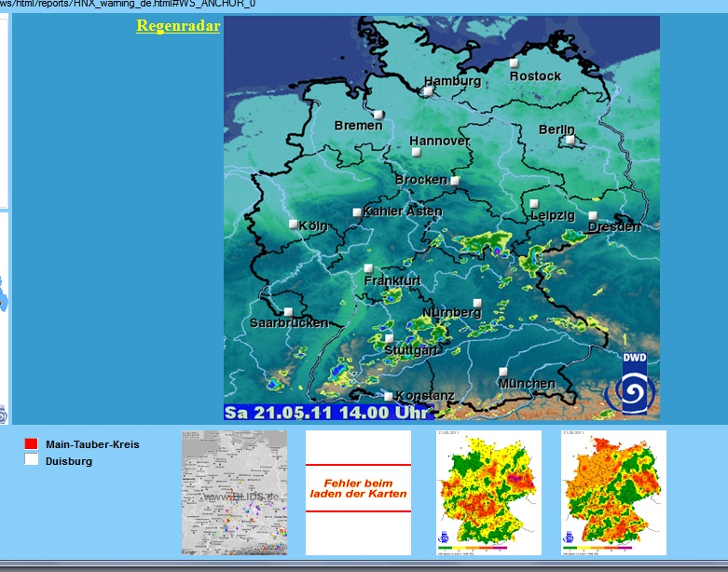Click the Leipzig map marker
The image size is (728, 572).
tap(534, 203)
